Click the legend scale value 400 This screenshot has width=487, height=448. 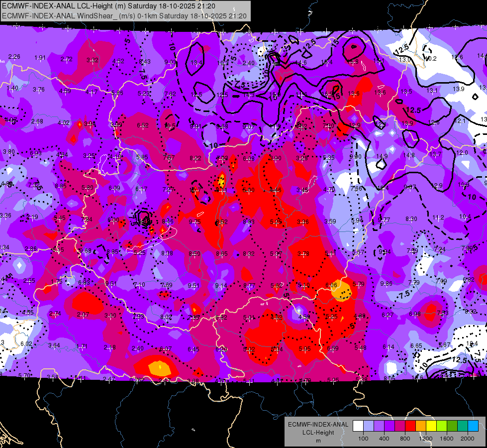[384, 439]
